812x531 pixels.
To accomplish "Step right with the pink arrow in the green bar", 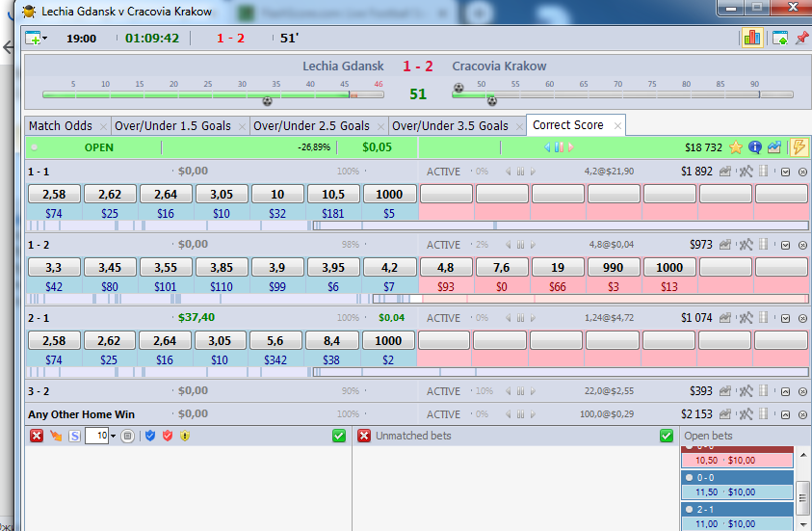I will pyautogui.click(x=571, y=147).
